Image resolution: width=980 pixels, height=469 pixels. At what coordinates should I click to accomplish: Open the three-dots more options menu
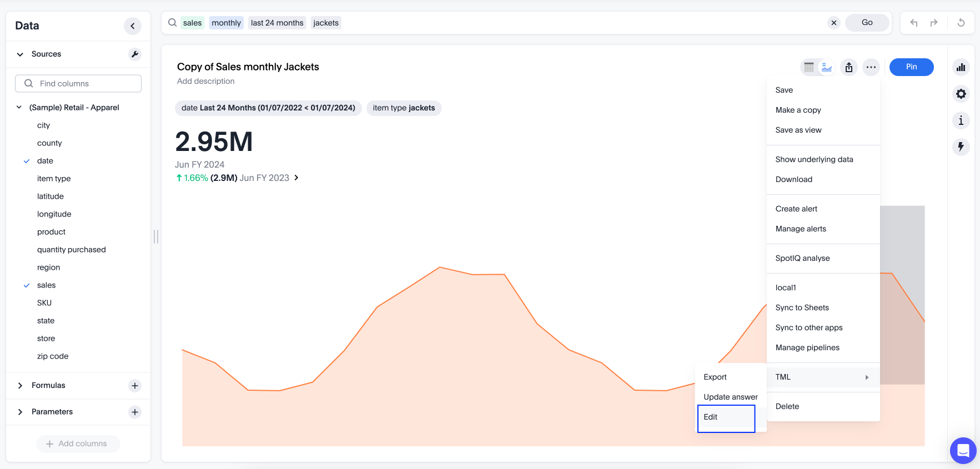tap(871, 67)
